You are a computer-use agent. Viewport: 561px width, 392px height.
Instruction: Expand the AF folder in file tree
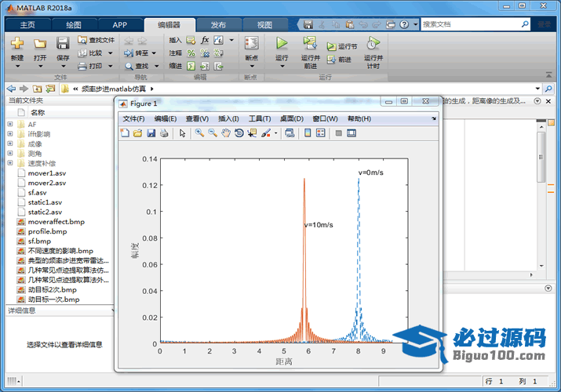pos(10,125)
